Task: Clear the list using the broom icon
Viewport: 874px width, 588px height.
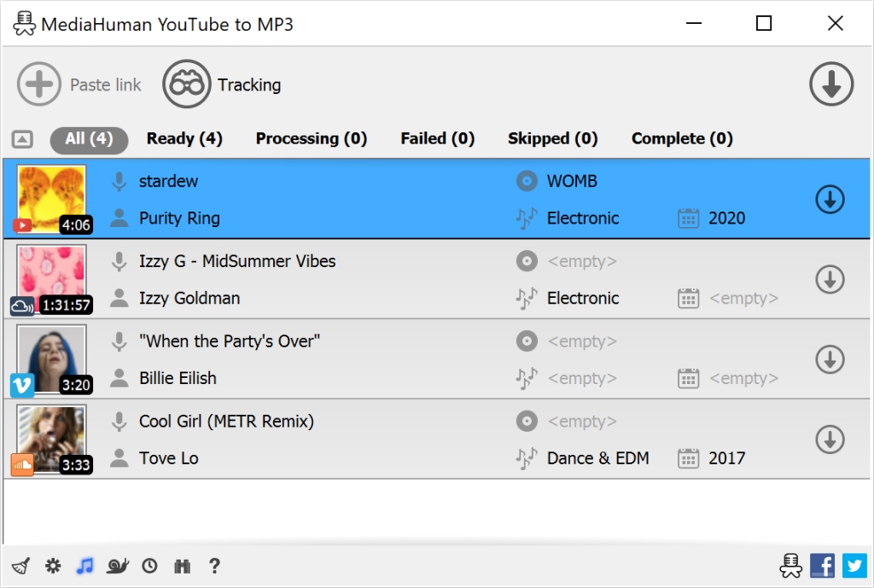Action: [x=20, y=566]
